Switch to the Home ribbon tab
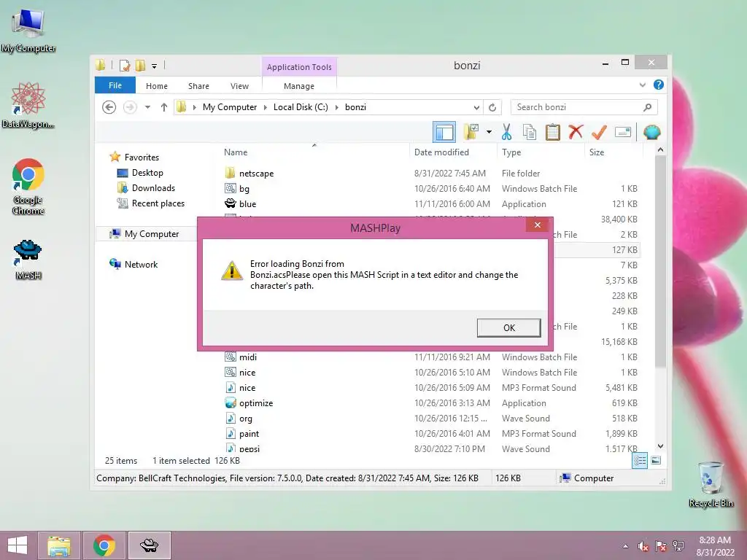This screenshot has width=747, height=560. click(x=157, y=86)
